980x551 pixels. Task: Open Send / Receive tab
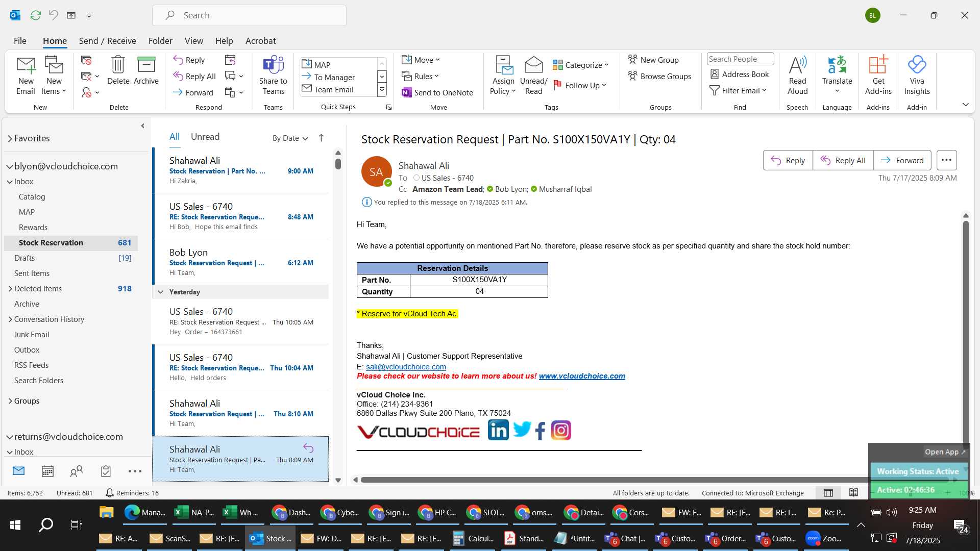107,41
